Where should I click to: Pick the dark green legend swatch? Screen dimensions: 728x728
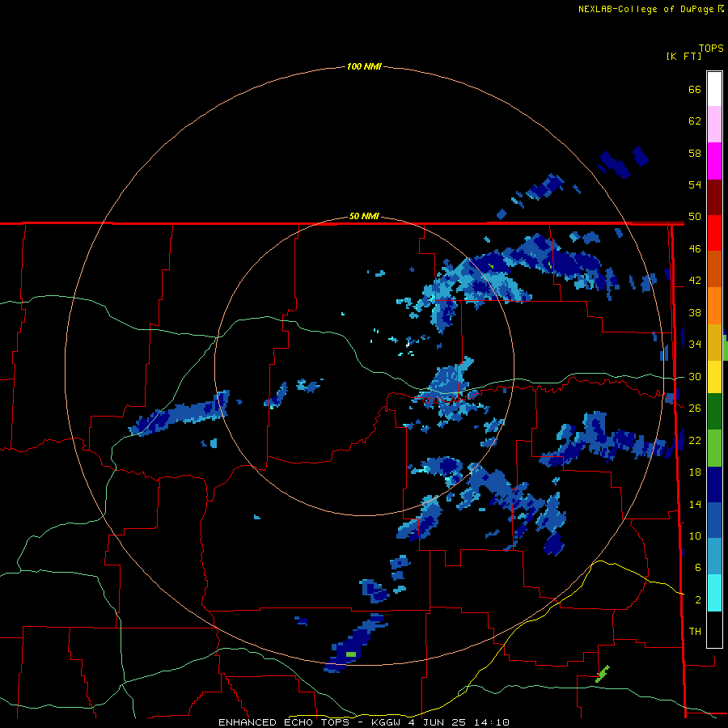pyautogui.click(x=714, y=412)
